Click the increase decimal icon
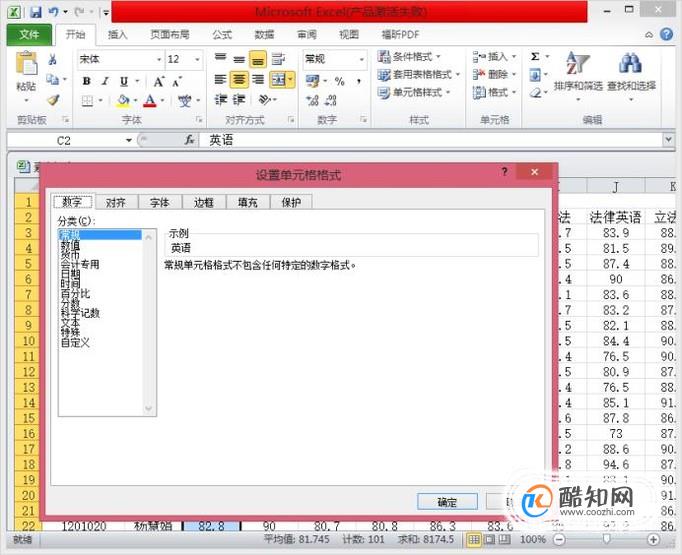The width and height of the screenshot is (682, 555). click(x=312, y=100)
